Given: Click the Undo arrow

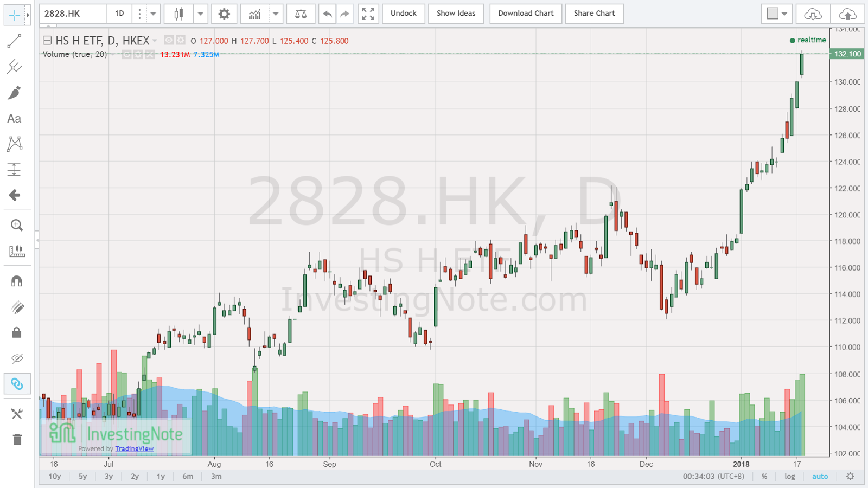Looking at the screenshot, I should (x=327, y=14).
